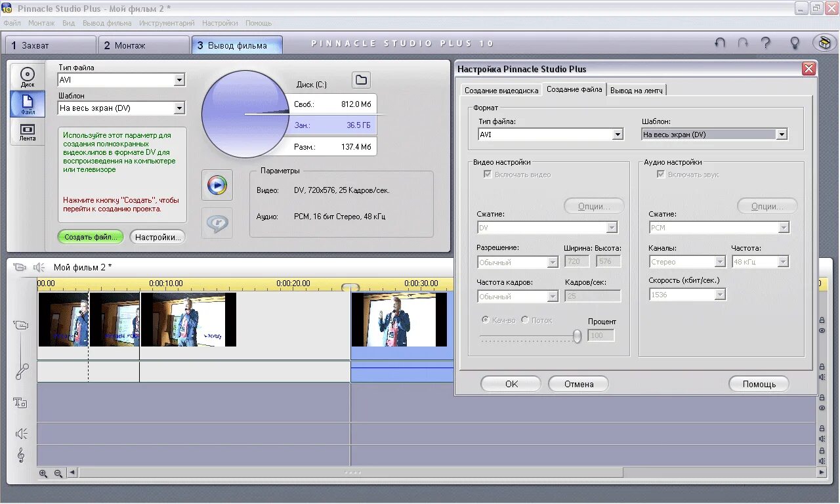Select the Поток radio button
This screenshot has width=840, height=504.
point(525,320)
